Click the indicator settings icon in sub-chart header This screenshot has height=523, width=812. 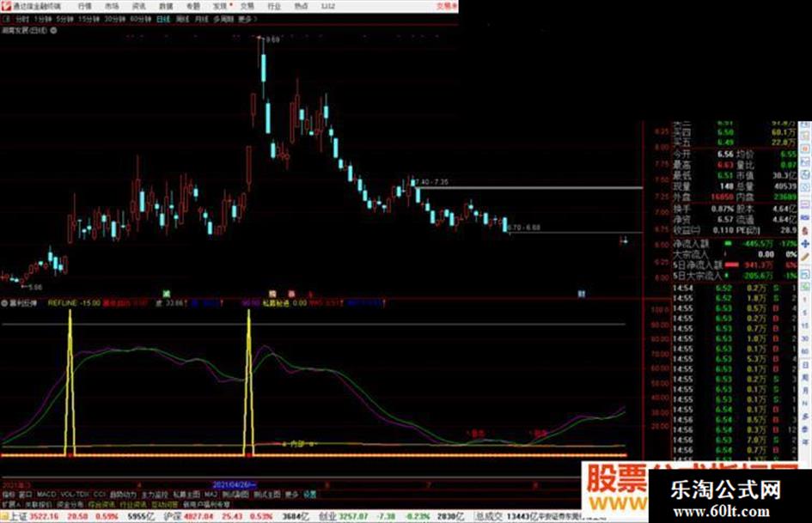click(x=4, y=303)
